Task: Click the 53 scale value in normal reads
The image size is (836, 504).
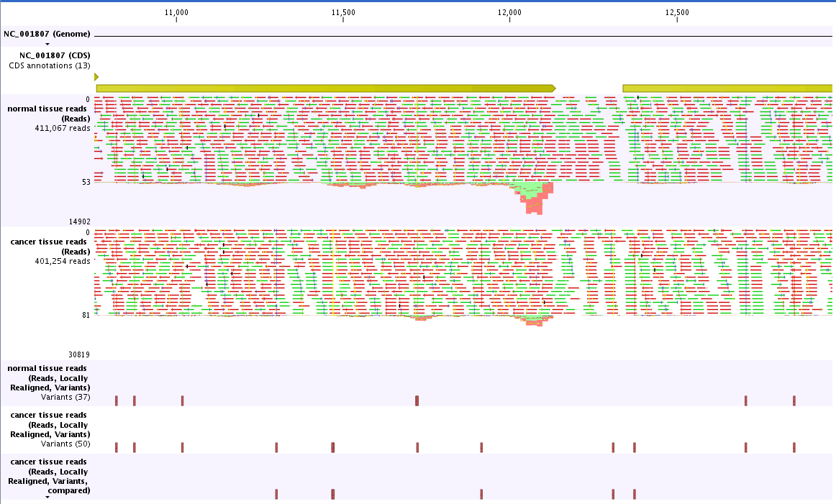Action: (86, 182)
